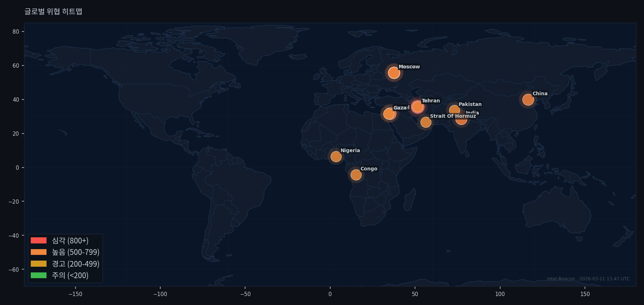Screen dimensions: 644x305
Task: Click the −150 longitude axis tick label
Action: point(75,294)
